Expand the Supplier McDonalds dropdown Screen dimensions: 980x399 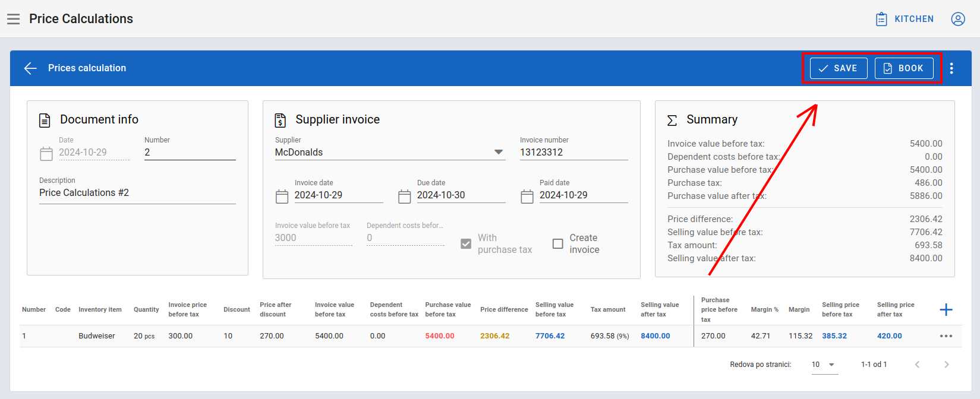[499, 153]
